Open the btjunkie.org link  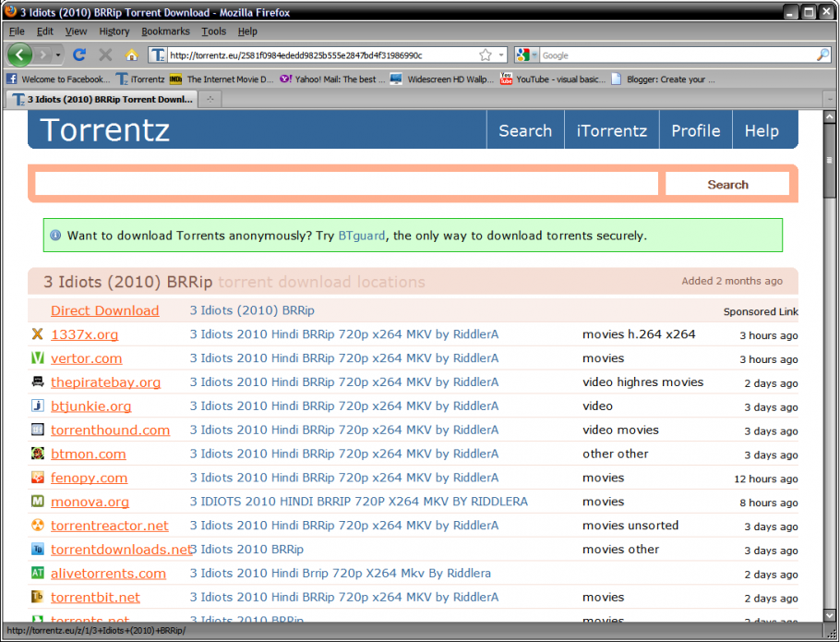pyautogui.click(x=91, y=406)
